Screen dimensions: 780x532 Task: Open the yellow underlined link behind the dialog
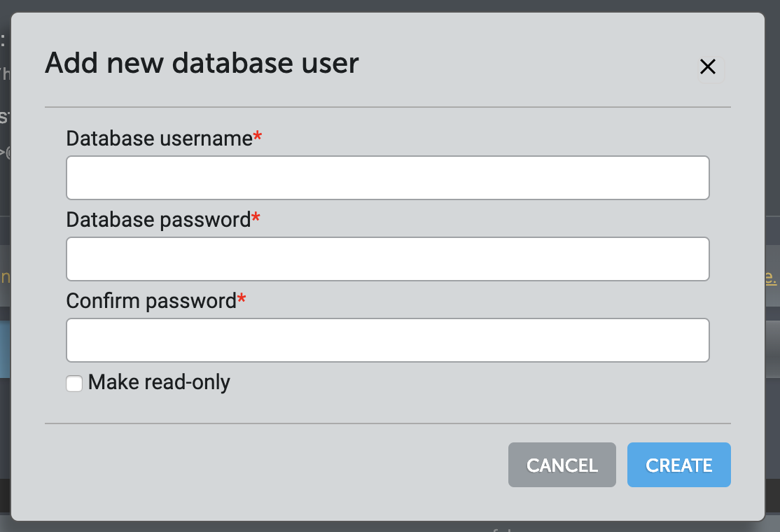pyautogui.click(x=771, y=277)
